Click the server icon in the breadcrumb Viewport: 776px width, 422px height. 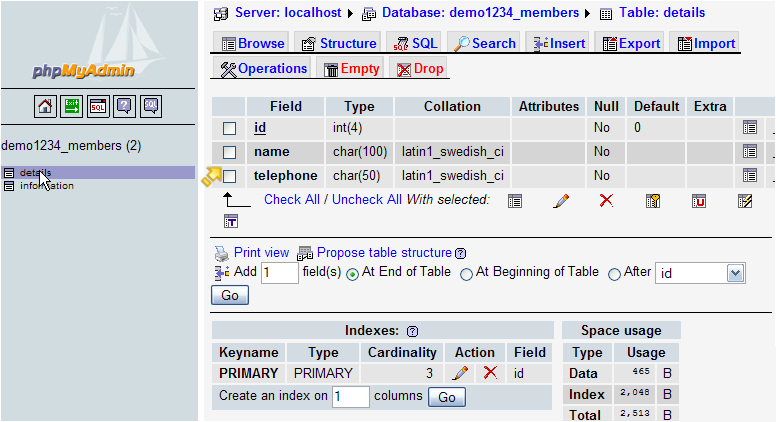pos(221,14)
